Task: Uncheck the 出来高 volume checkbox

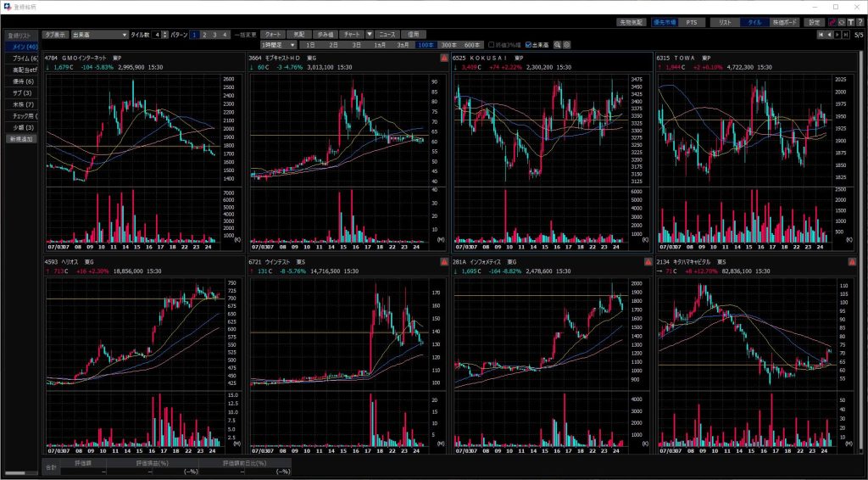Action: [530, 44]
